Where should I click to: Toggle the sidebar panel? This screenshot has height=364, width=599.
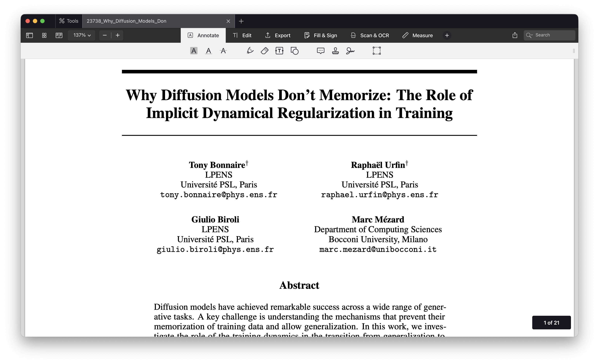click(30, 35)
